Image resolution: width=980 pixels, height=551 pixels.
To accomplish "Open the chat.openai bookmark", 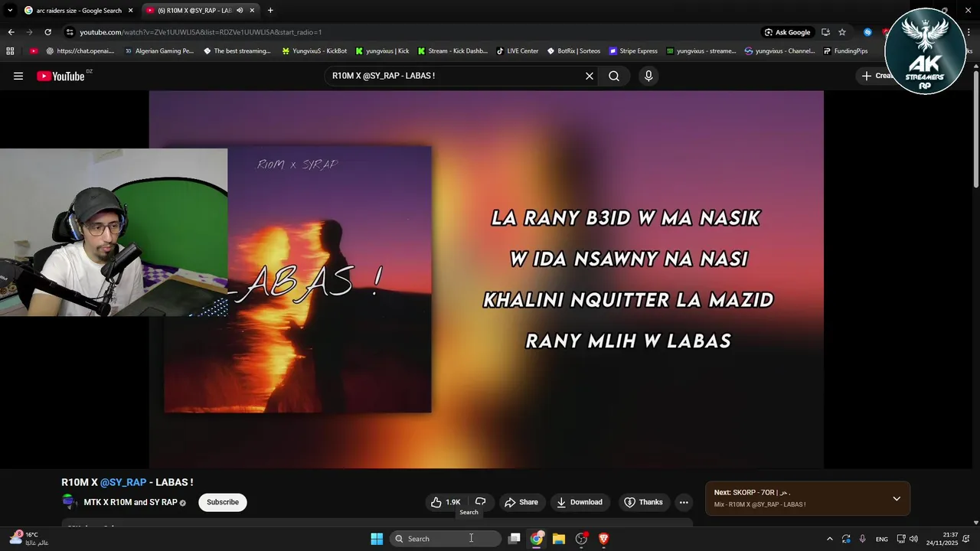I will point(80,51).
